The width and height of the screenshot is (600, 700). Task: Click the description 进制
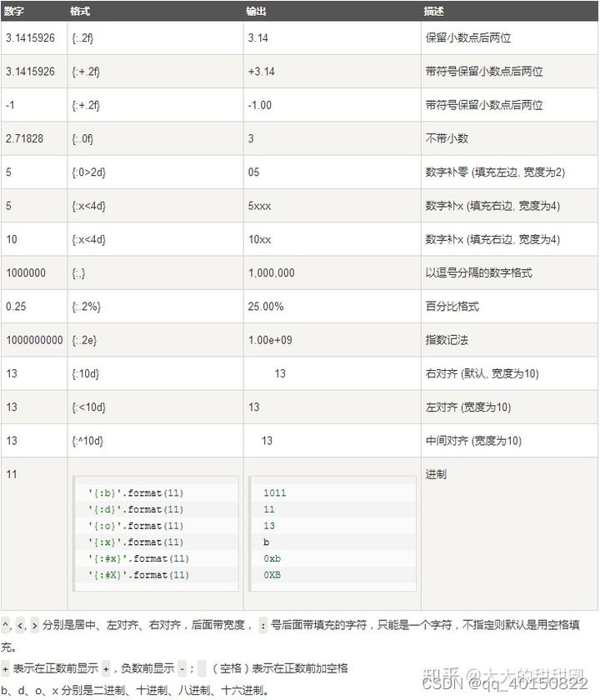(436, 474)
